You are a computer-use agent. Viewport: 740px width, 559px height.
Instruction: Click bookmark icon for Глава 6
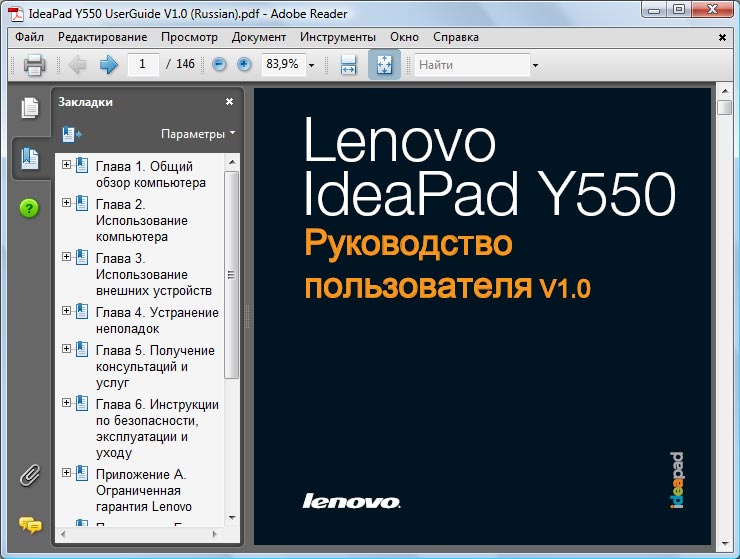(x=82, y=403)
